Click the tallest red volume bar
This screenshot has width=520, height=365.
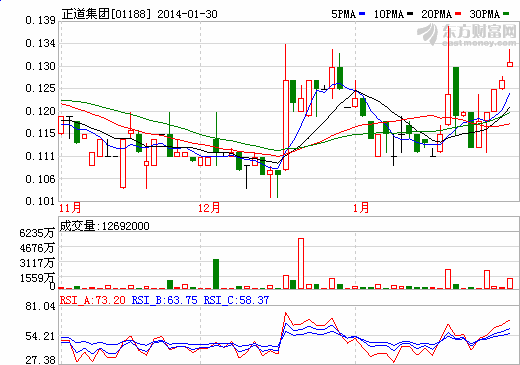[x=301, y=263]
